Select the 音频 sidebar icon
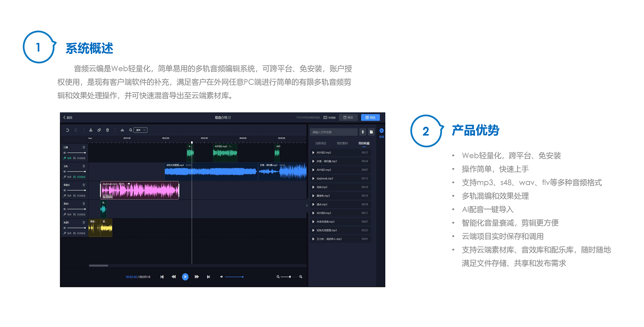 coord(382,133)
